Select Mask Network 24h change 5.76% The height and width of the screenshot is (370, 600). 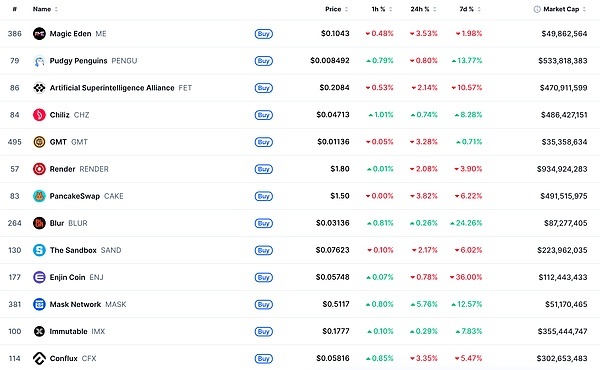(x=424, y=304)
